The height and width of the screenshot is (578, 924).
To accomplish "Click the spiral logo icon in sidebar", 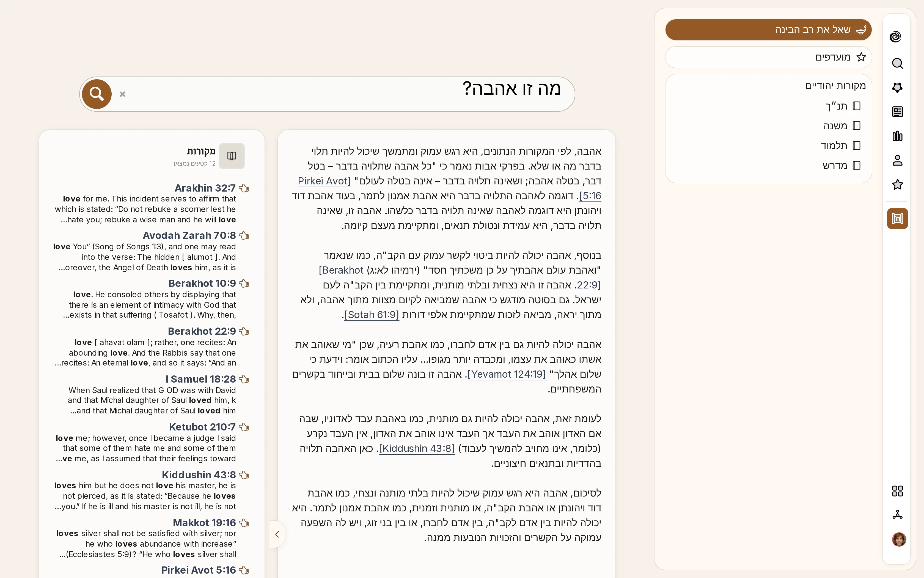I will coord(895,37).
